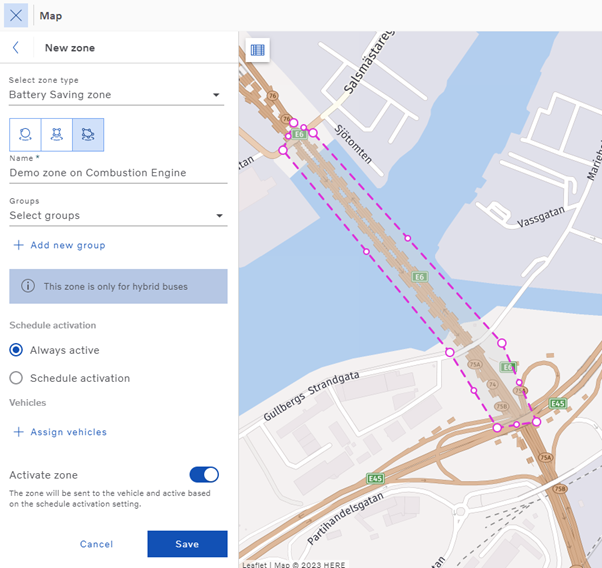602x568 pixels.
Task: Toggle the Activate zone switch
Action: [x=204, y=475]
